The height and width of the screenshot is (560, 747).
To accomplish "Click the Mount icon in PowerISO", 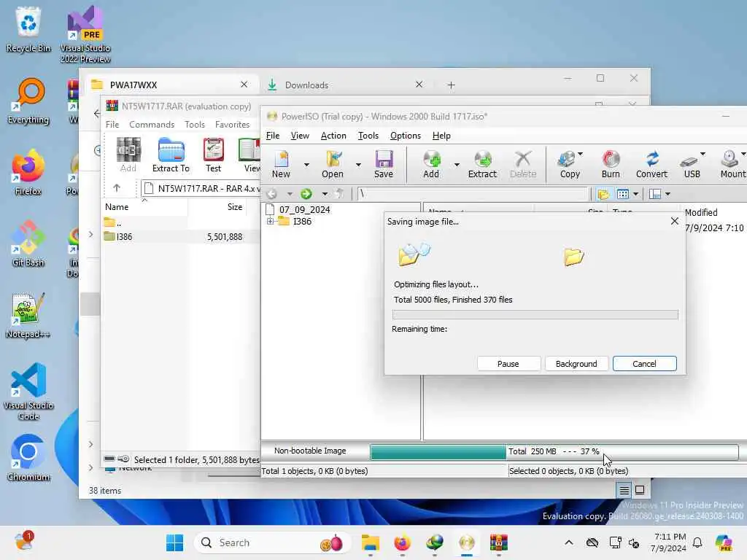I will coord(732,164).
